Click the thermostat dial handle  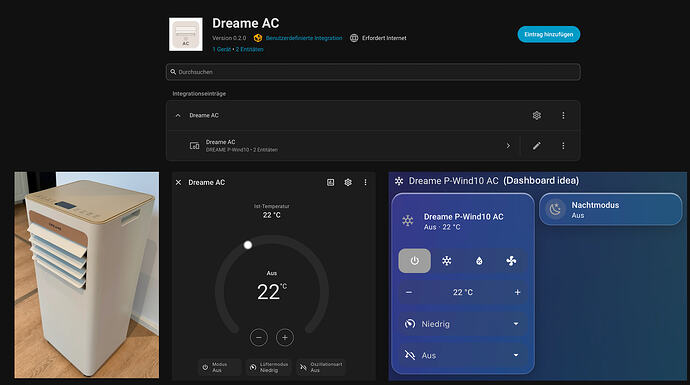pos(248,245)
